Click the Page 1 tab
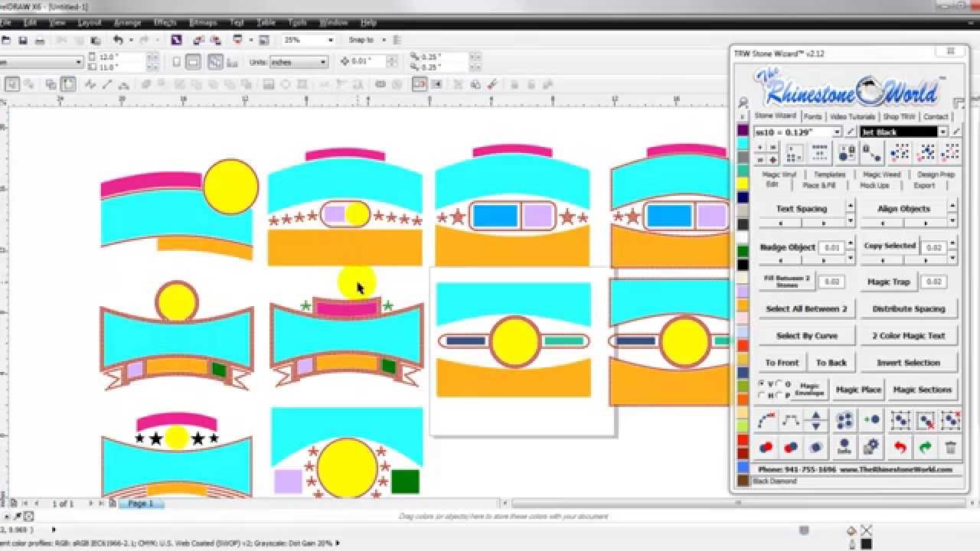The image size is (980, 551). coord(140,504)
